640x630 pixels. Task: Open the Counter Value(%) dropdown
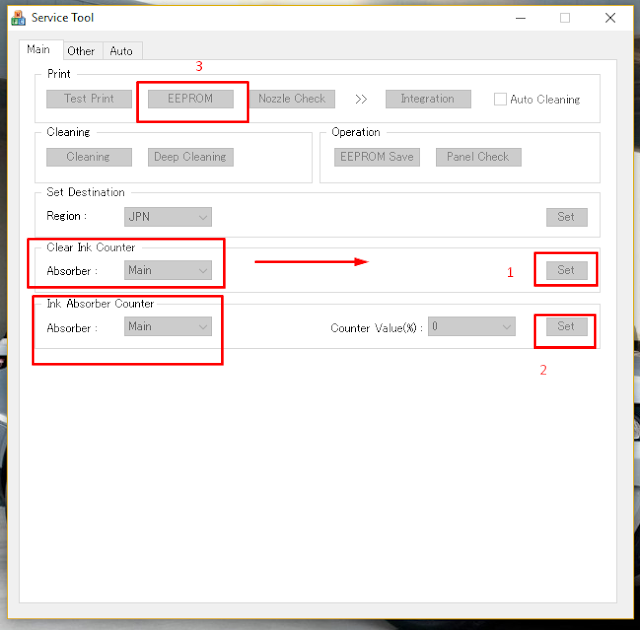pyautogui.click(x=471, y=326)
